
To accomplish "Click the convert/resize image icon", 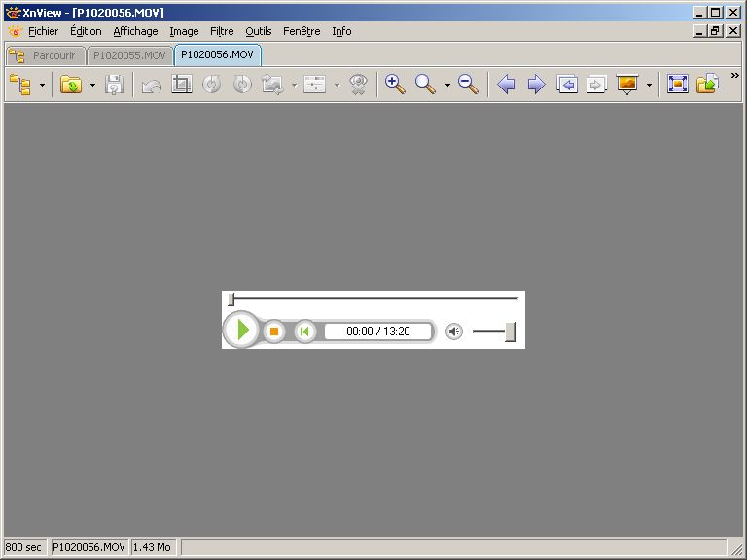I will 272,85.
